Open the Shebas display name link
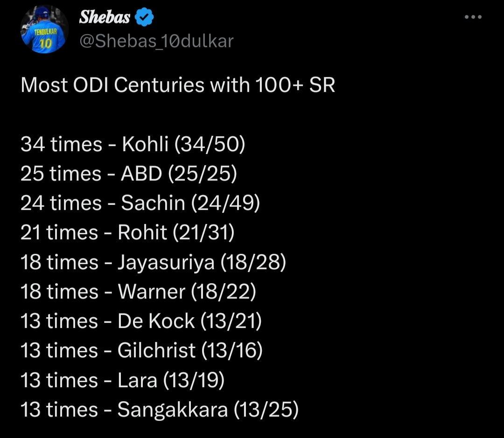Viewport: 504px width, 438px height. tap(105, 17)
